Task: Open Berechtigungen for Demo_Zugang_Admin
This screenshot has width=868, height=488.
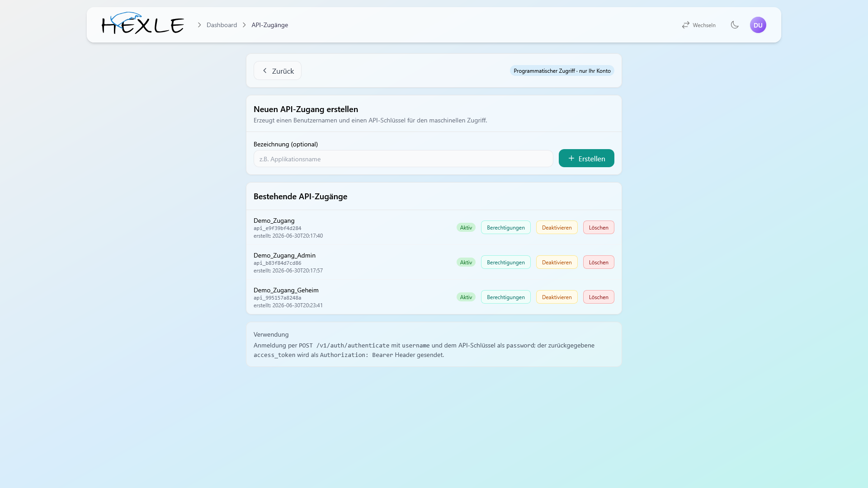Action: click(x=506, y=262)
